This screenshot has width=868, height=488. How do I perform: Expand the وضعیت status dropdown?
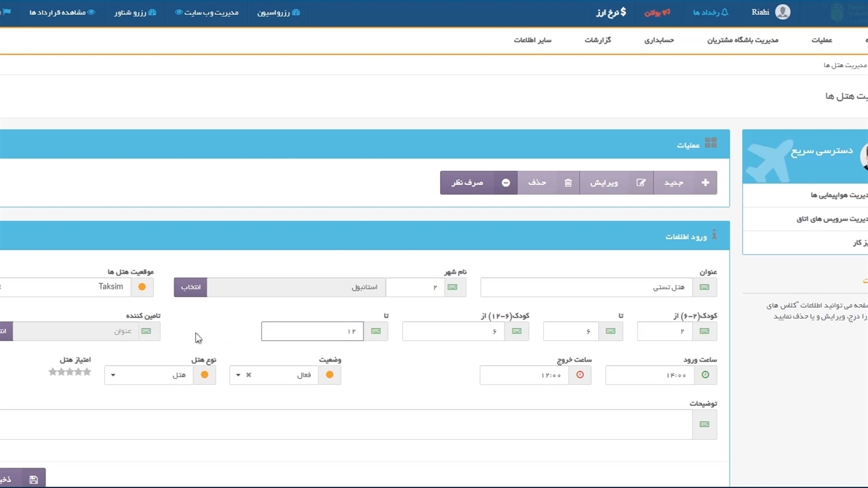pos(238,375)
